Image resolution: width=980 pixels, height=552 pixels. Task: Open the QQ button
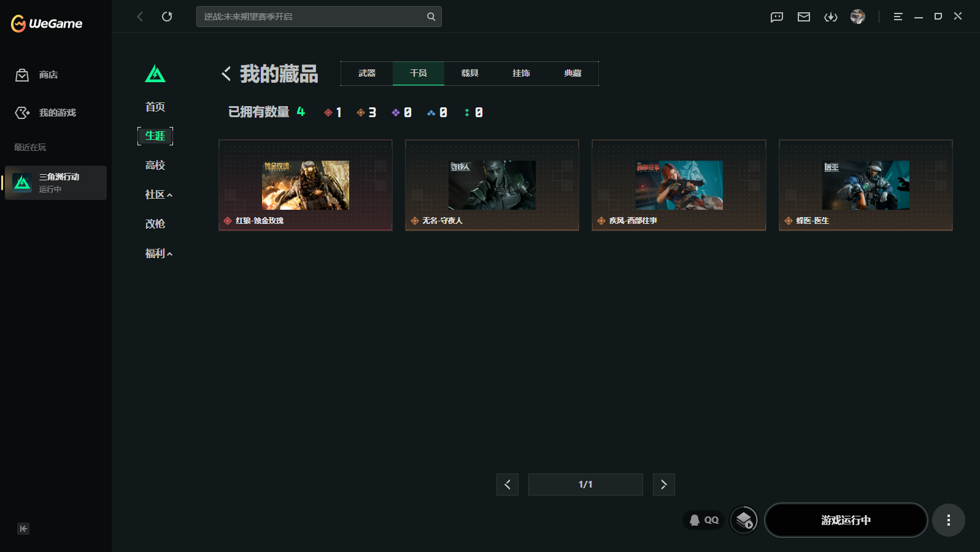tap(704, 520)
